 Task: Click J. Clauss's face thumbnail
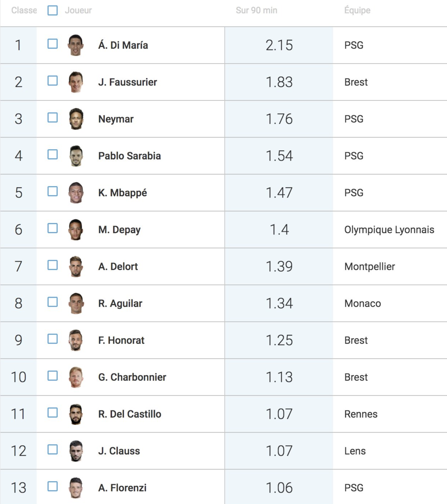76,451
